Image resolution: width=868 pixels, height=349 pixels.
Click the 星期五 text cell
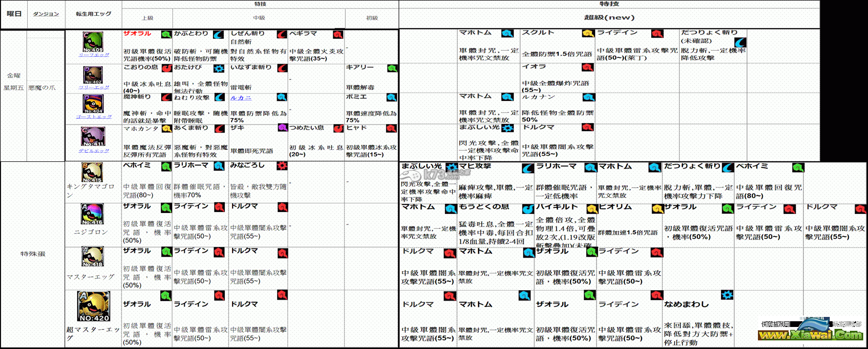click(13, 88)
